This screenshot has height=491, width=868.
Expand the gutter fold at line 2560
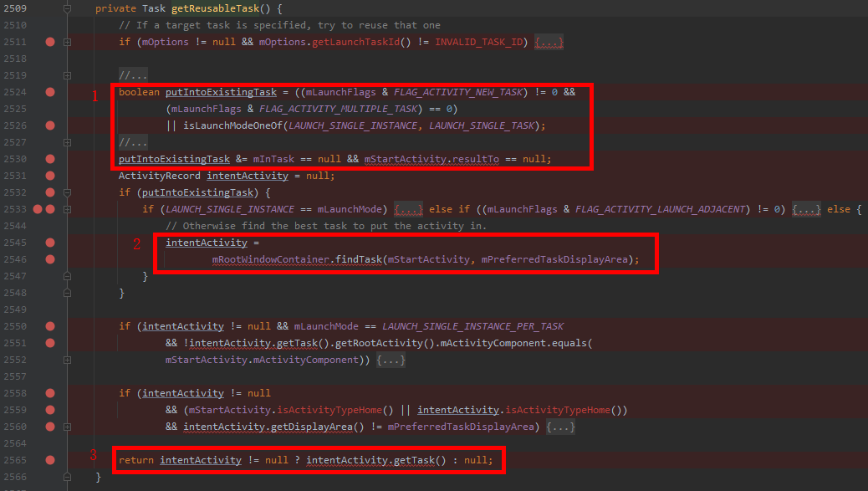[x=67, y=427]
